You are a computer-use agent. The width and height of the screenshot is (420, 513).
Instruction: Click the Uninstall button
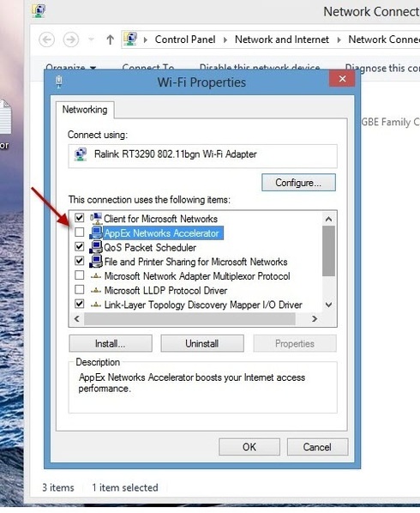pyautogui.click(x=202, y=343)
